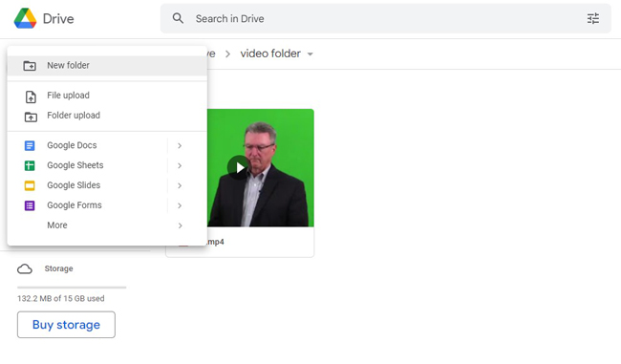Open search filter options icon
This screenshot has width=621, height=364.
pos(593,18)
